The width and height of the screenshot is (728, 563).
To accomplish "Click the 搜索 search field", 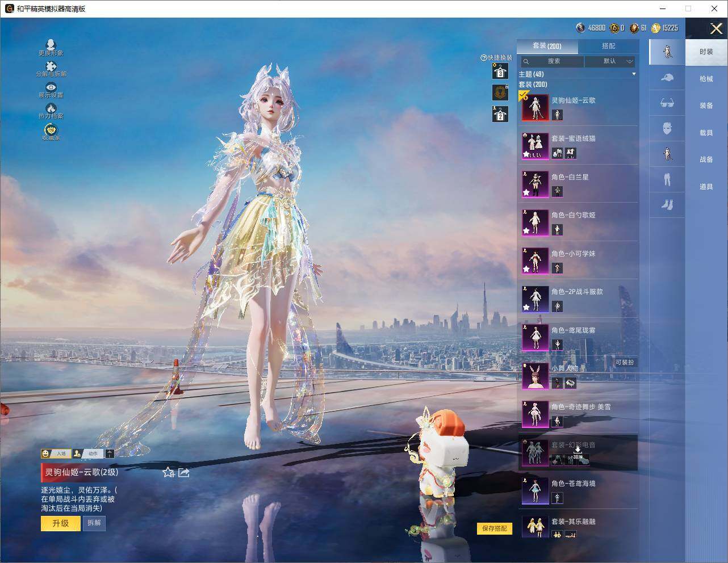I will click(553, 61).
